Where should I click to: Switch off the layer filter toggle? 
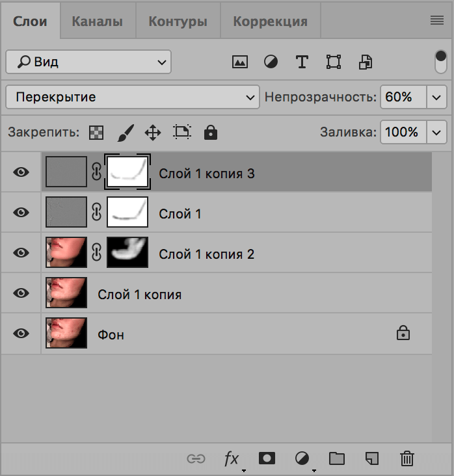click(x=440, y=62)
